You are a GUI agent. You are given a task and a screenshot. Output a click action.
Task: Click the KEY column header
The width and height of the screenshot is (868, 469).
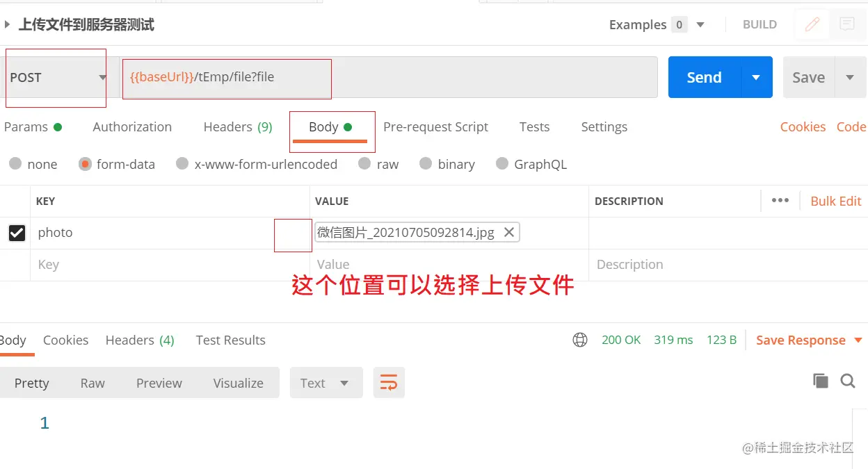click(x=45, y=201)
